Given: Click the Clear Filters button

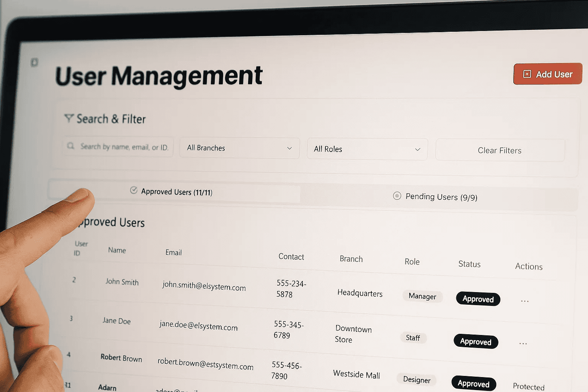Looking at the screenshot, I should click(x=500, y=150).
